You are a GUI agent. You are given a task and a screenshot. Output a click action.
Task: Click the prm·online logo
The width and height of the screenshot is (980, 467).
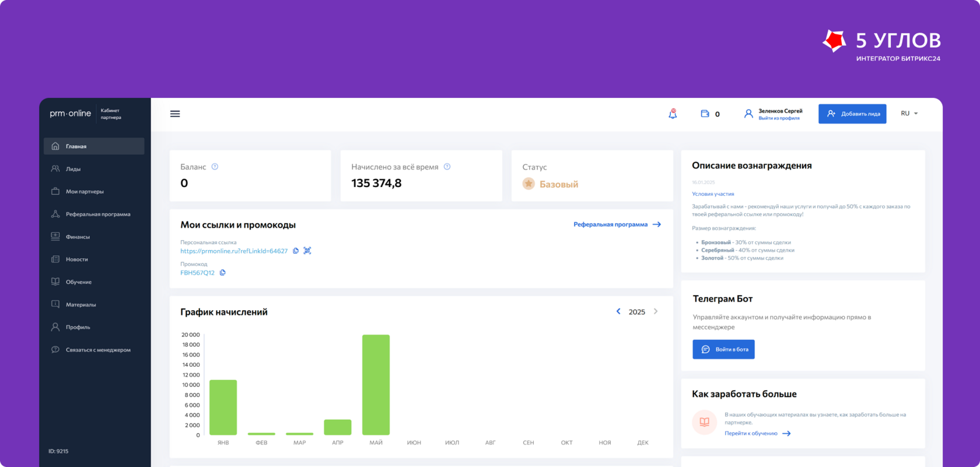tap(70, 114)
